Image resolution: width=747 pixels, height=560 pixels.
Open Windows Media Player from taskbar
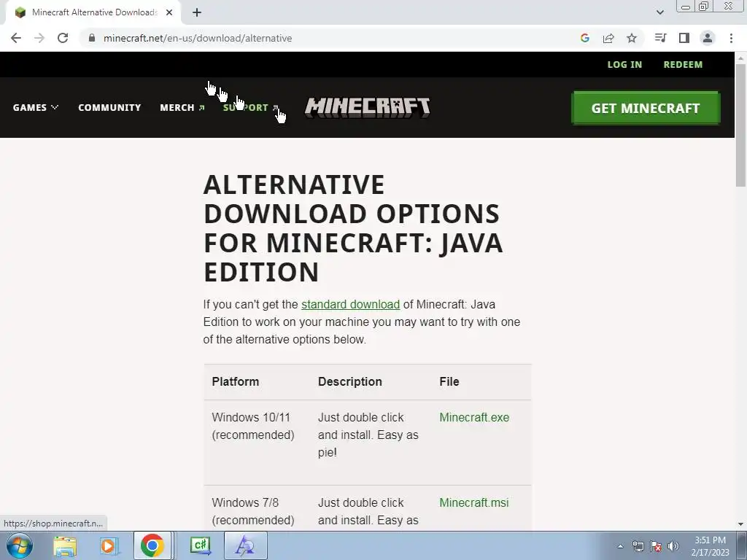109,545
